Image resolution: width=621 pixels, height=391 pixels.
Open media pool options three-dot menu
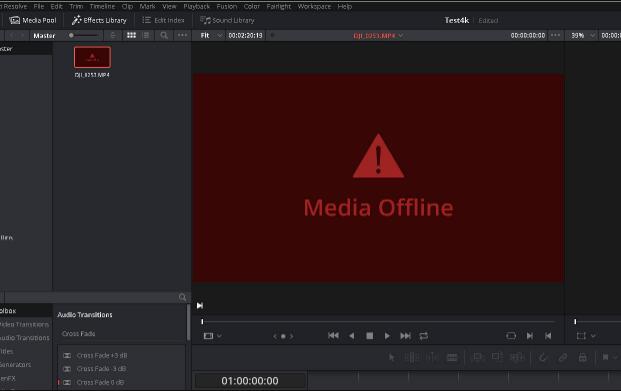click(182, 35)
